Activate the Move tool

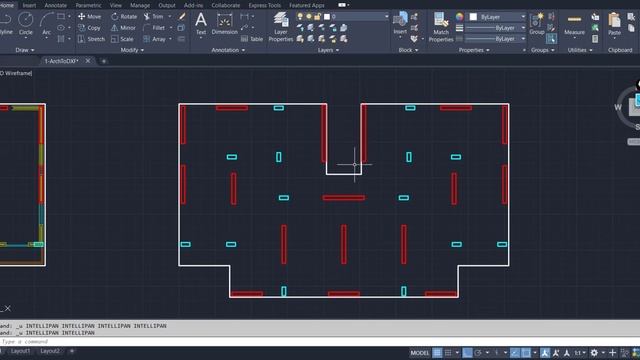[89, 17]
